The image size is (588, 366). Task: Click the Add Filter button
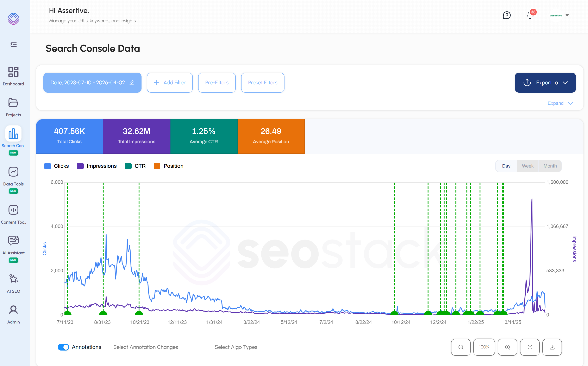click(170, 83)
